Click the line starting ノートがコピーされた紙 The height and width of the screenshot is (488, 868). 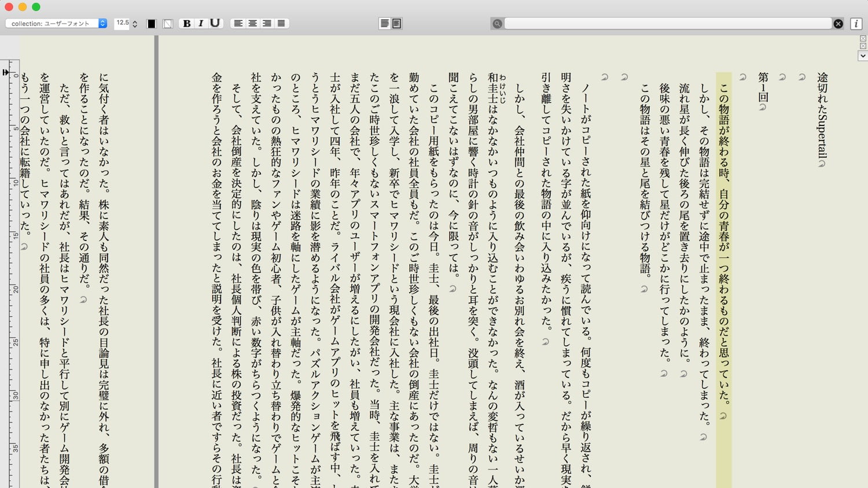(586, 285)
